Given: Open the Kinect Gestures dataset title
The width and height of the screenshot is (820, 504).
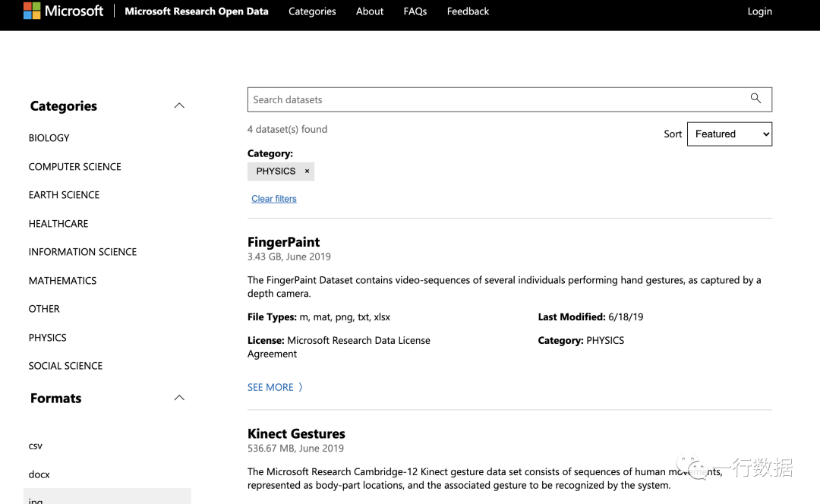Looking at the screenshot, I should pyautogui.click(x=296, y=434).
